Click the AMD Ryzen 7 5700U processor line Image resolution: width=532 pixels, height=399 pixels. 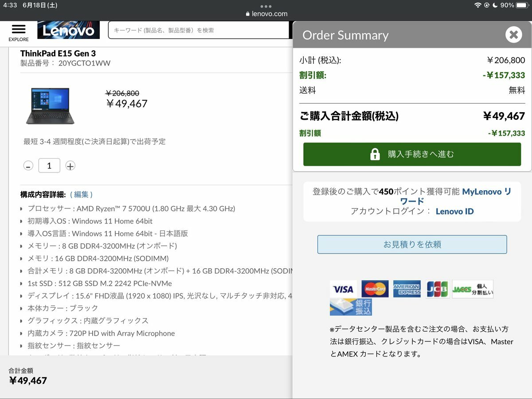coord(131,208)
